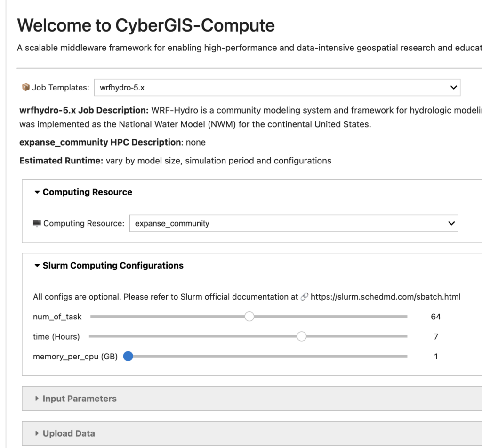Click the Welcome to CyberGIS-Compute heading

pos(146,26)
